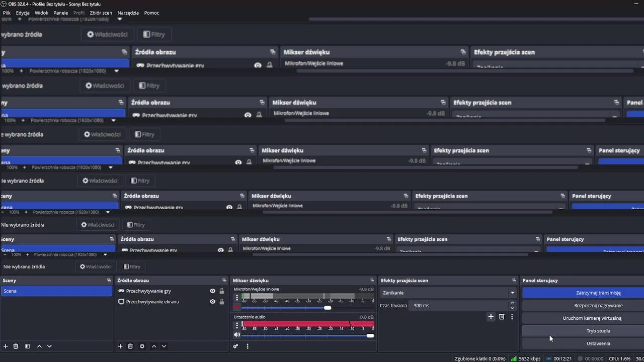644x362 pixels.
Task: Click Filtry button in source toolbar
Action: (132, 266)
